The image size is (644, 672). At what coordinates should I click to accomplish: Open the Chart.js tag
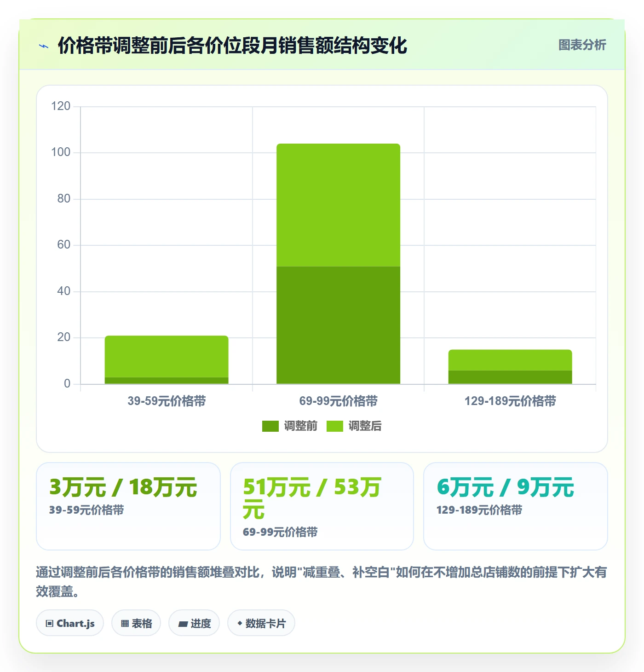click(x=70, y=623)
